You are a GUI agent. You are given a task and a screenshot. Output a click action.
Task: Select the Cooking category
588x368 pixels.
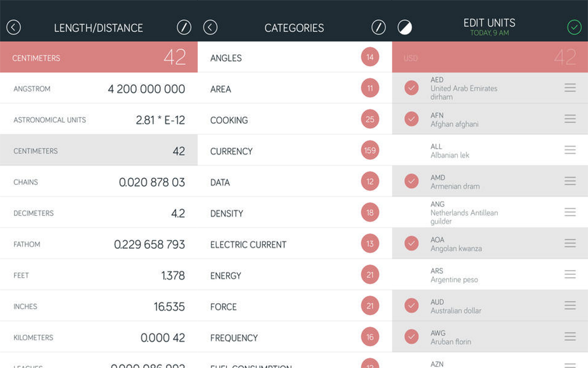click(294, 120)
